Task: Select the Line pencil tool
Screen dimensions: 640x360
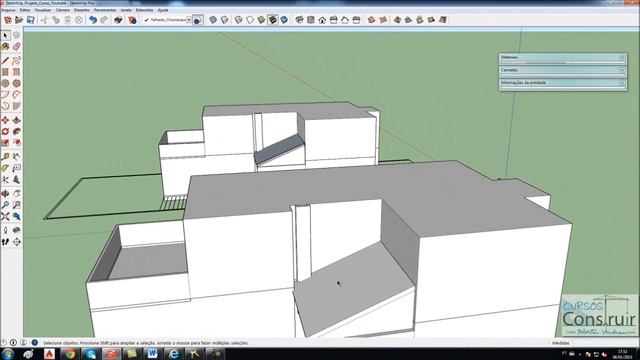Action: [5, 61]
